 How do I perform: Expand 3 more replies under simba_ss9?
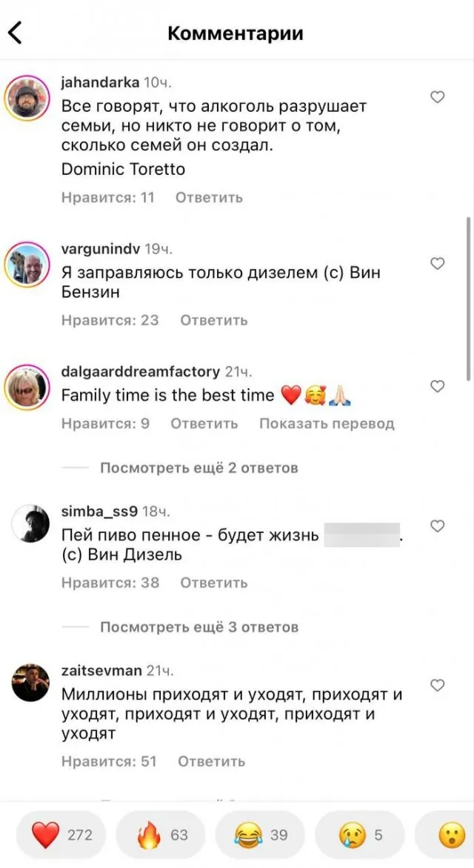pyautogui.click(x=199, y=627)
